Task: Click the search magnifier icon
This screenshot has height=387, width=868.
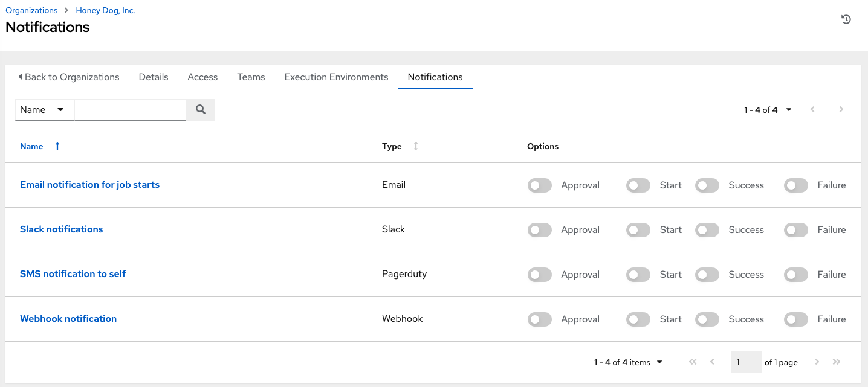Action: (200, 109)
